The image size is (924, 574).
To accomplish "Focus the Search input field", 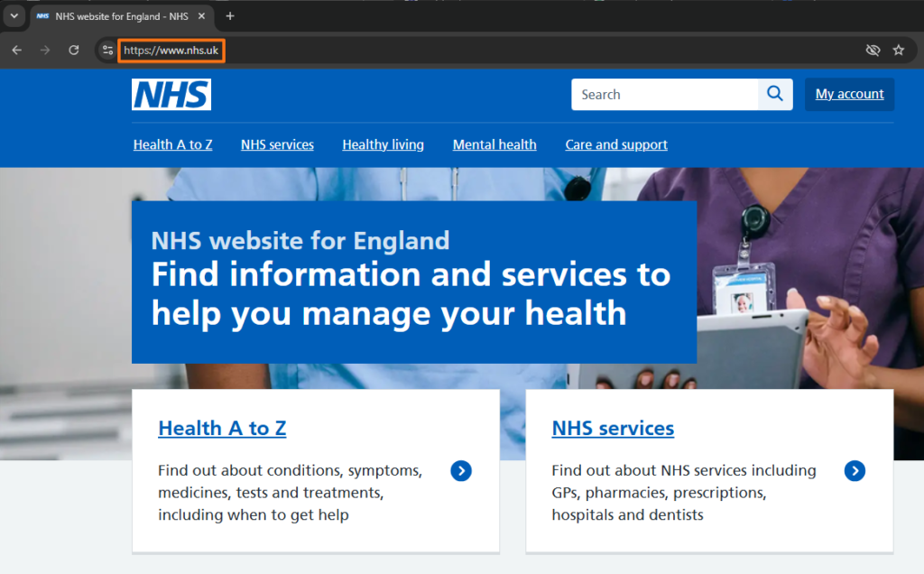I will 665,94.
